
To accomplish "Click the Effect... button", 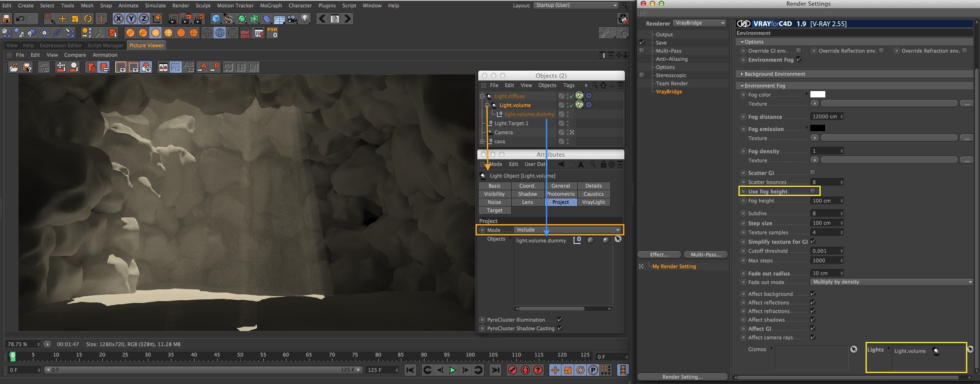I will [x=659, y=254].
